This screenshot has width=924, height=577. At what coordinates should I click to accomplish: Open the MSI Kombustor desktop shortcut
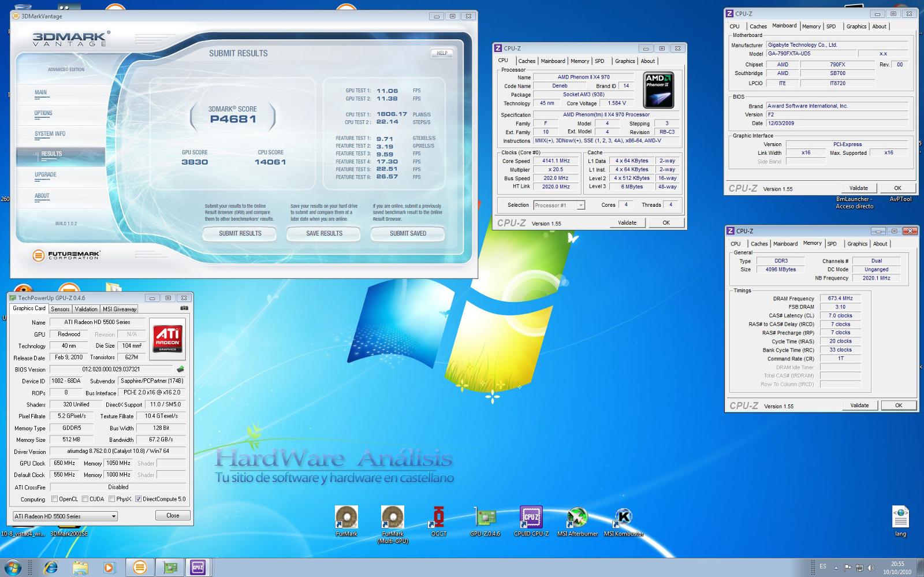tap(624, 520)
